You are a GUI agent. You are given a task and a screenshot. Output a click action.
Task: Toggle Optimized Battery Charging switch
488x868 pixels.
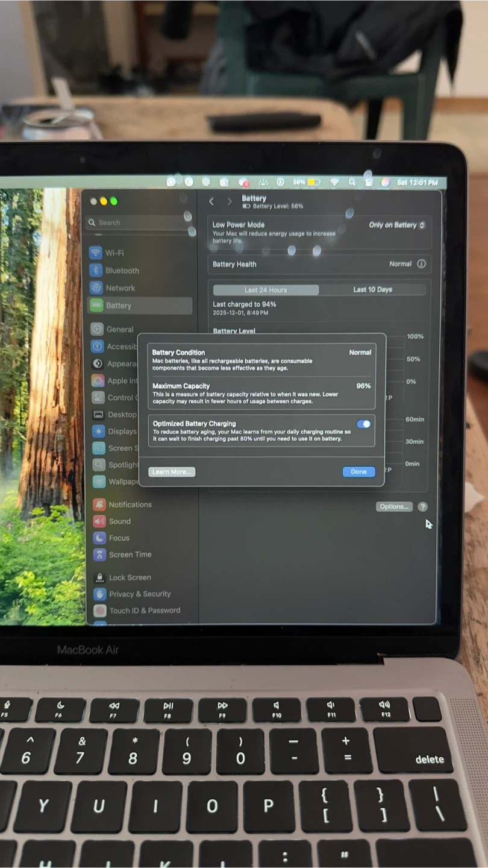(363, 424)
